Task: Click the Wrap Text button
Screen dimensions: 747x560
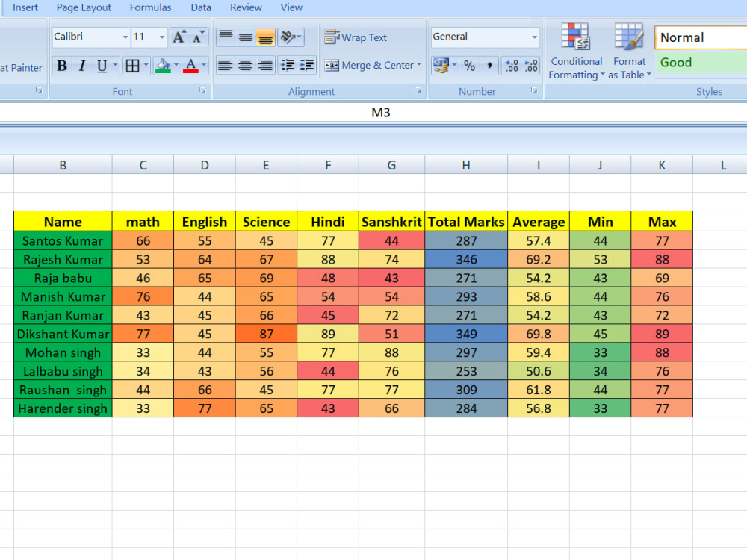Action: [356, 37]
